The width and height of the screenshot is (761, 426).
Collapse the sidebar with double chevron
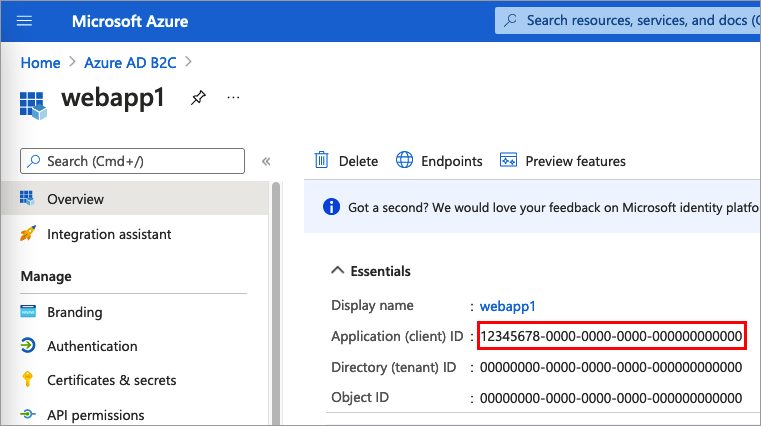pyautogui.click(x=266, y=161)
